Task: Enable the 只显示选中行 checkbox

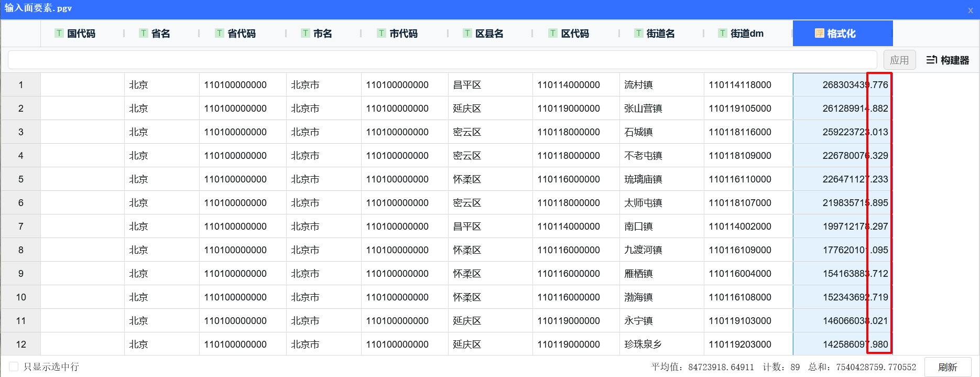Action: click(14, 367)
